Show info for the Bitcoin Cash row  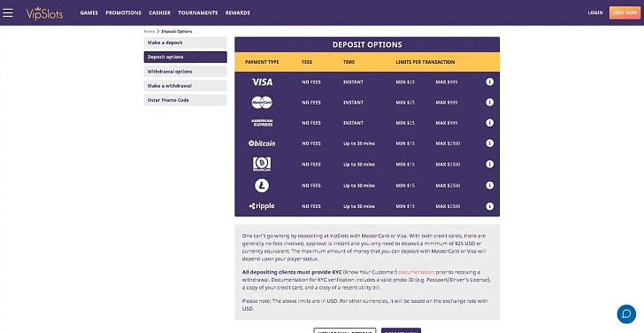point(489,164)
